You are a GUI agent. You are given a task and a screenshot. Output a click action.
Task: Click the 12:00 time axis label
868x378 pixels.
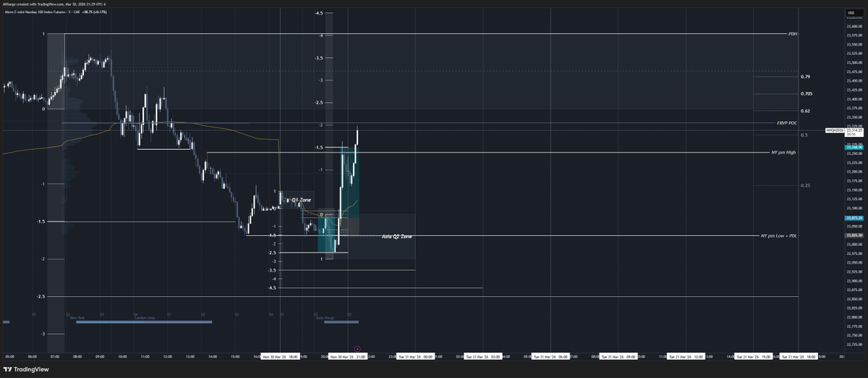(167, 356)
